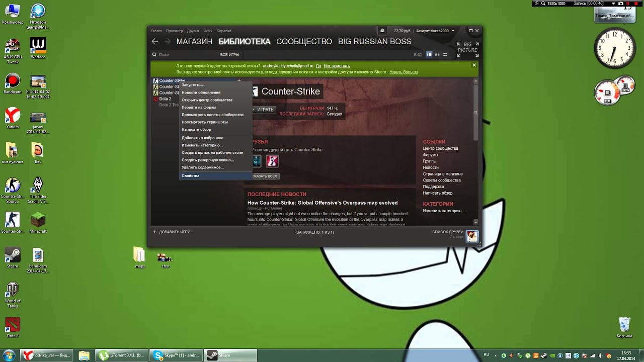Select Dota 2 in the games list
The height and width of the screenshot is (362, 644).
(165, 99)
